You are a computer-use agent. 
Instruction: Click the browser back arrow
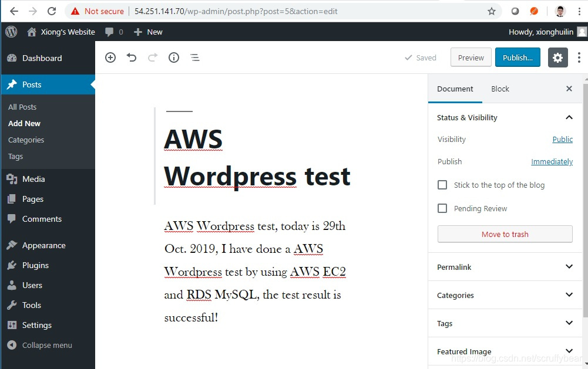14,11
